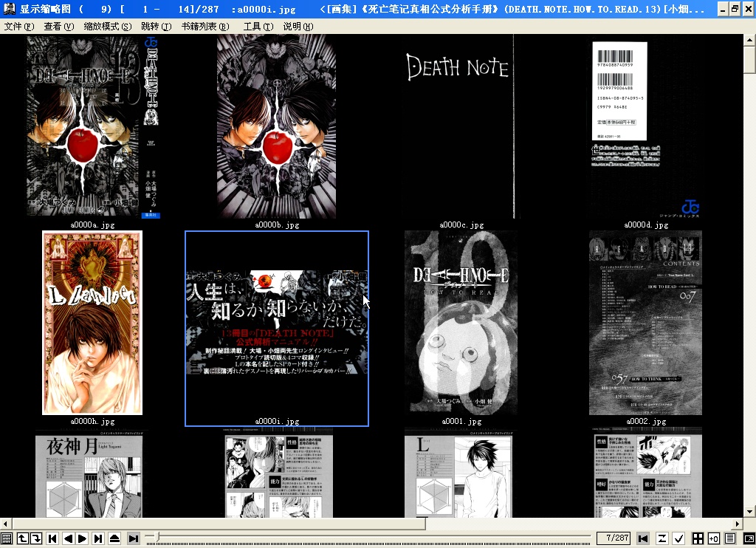Open the 查看(V) menu

[x=59, y=27]
